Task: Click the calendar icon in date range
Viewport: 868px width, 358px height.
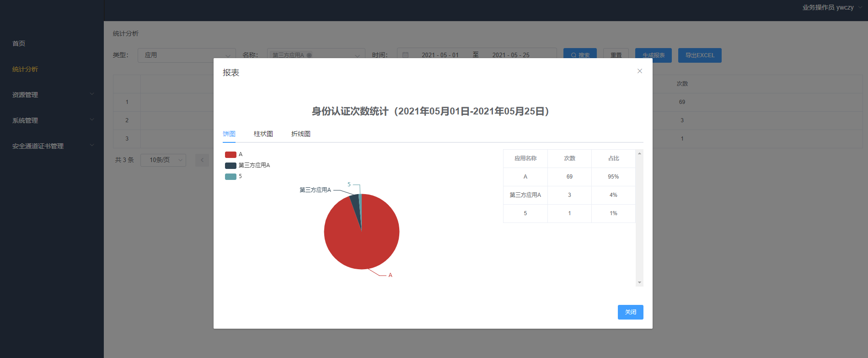Action: [x=405, y=55]
